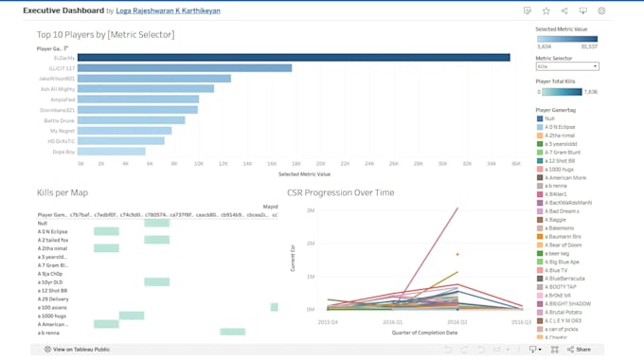Click the A Baggie legend swatch
Image resolution: width=644 pixels, height=363 pixels.
(x=540, y=220)
